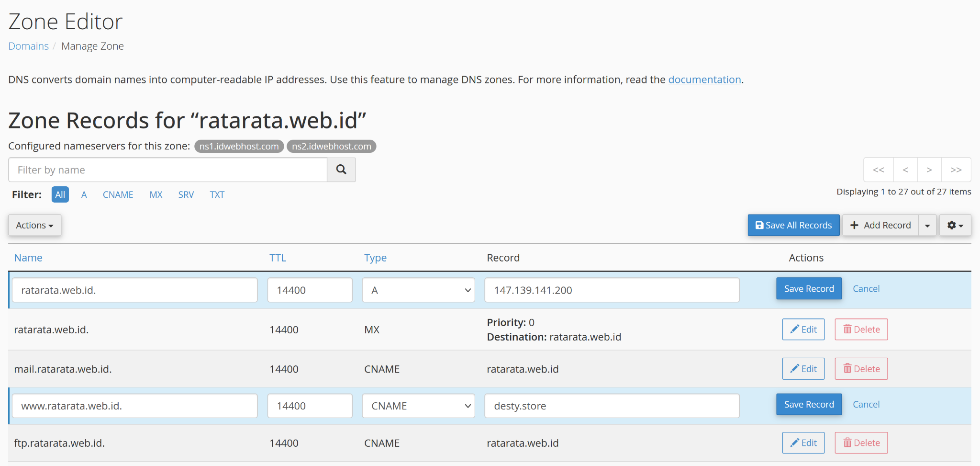
Task: Edit the MX record row
Action: click(x=803, y=330)
